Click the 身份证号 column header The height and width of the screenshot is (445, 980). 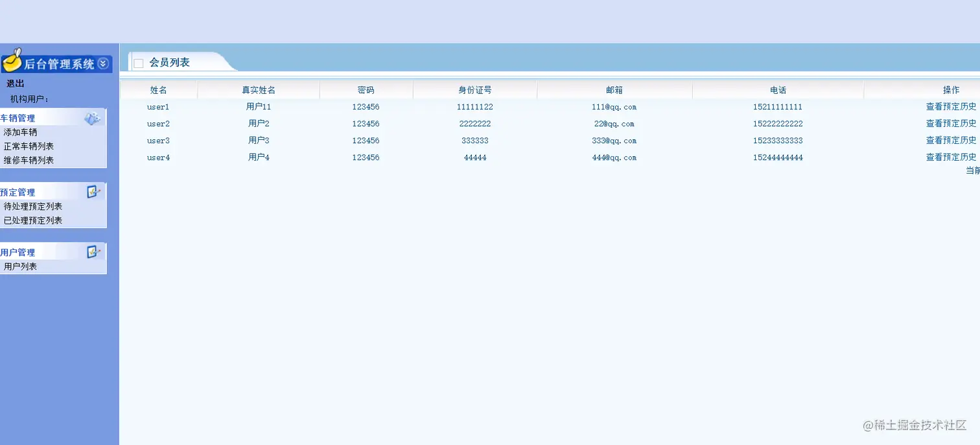[x=475, y=90]
